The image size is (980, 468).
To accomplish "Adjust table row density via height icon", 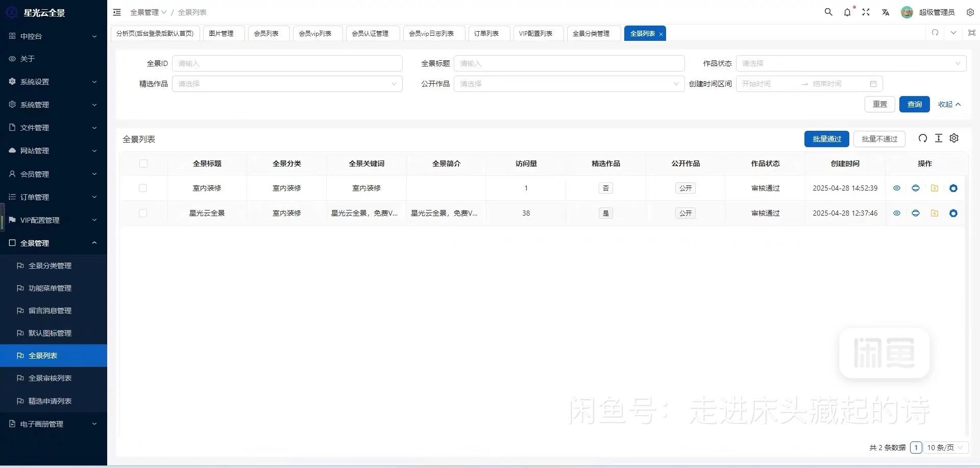I will (939, 138).
